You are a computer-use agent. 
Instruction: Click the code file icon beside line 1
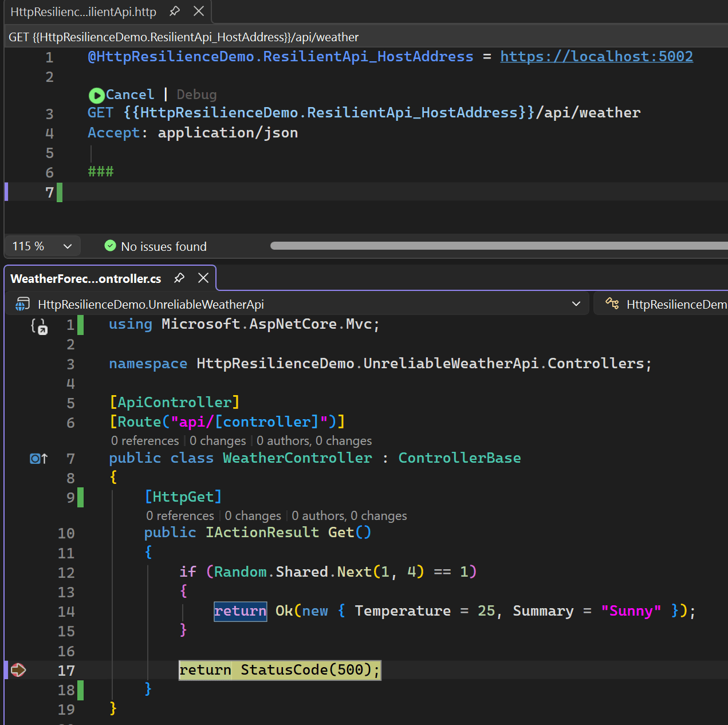(x=39, y=326)
